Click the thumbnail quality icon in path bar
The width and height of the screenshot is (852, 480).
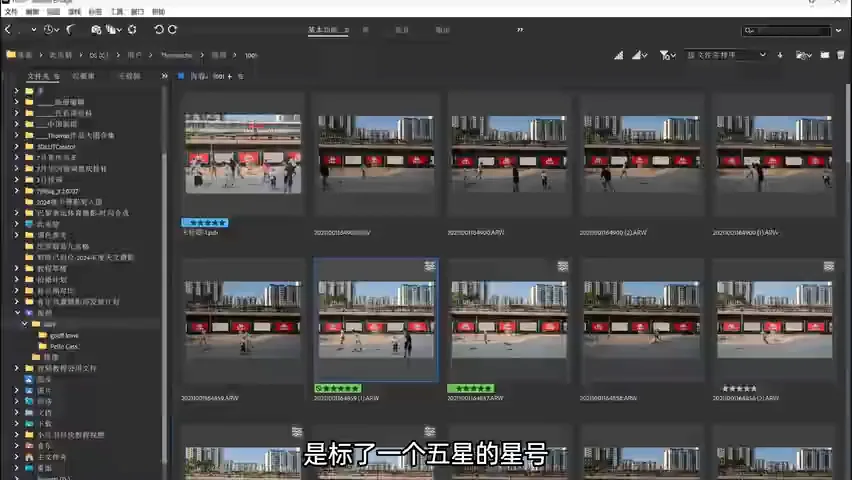pos(619,55)
